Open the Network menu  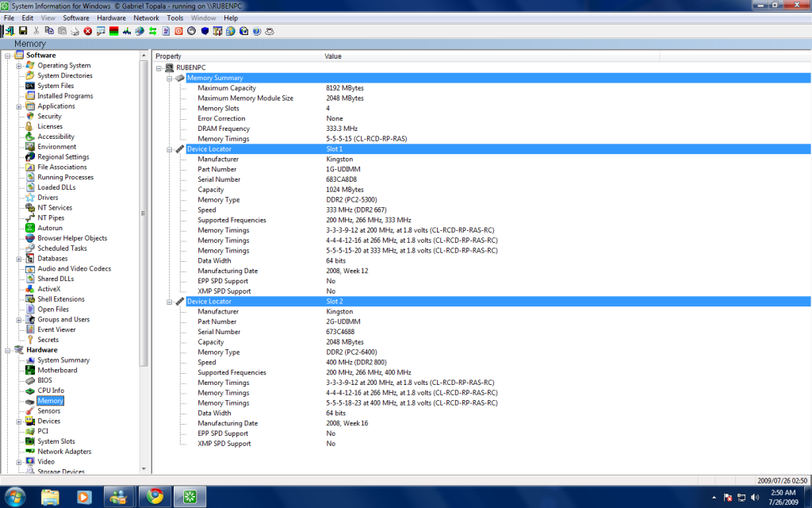[x=146, y=17]
